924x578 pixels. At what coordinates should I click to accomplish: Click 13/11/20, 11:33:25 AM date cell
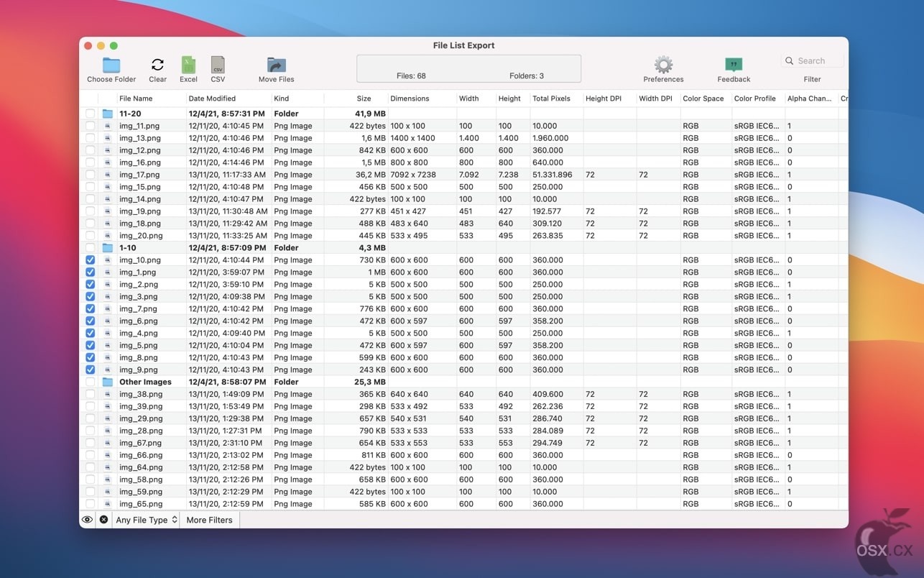point(228,236)
